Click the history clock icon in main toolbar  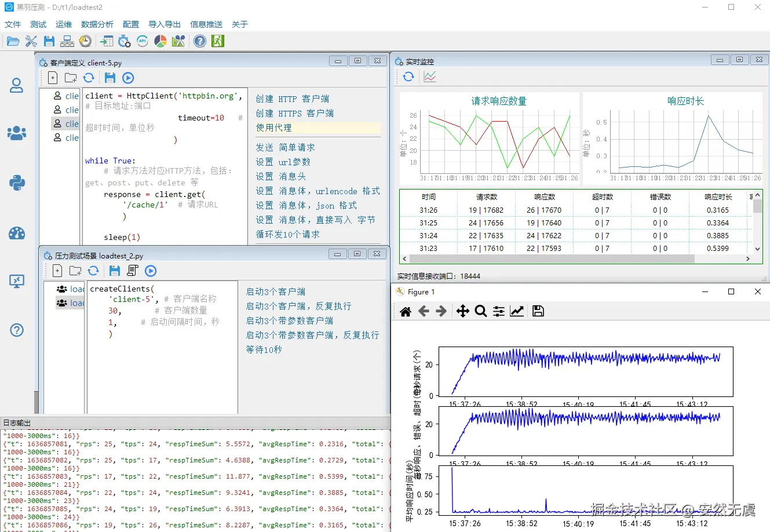tap(85, 41)
